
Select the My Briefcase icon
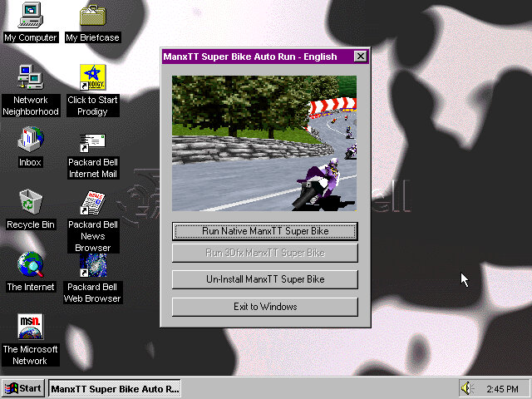(92, 16)
